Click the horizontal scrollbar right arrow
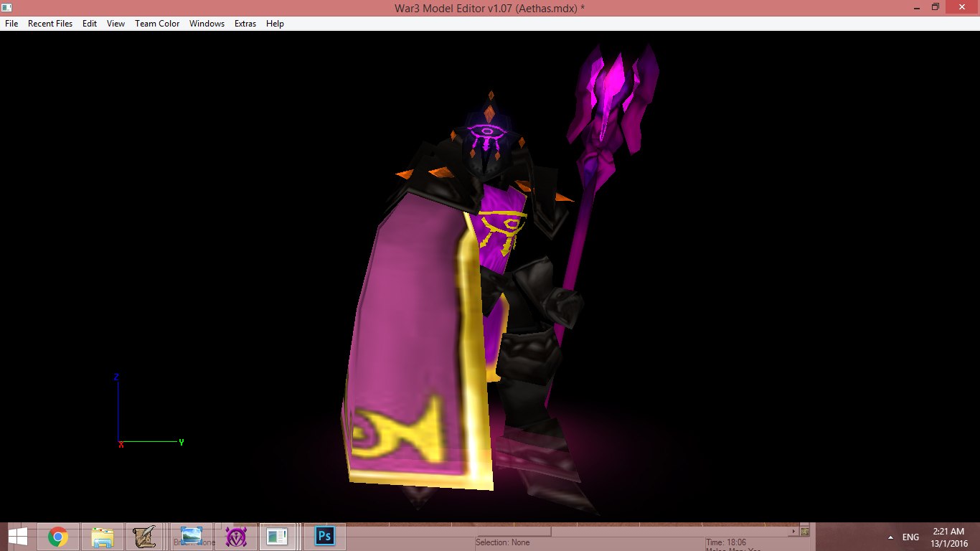The width and height of the screenshot is (980, 551). click(x=793, y=532)
